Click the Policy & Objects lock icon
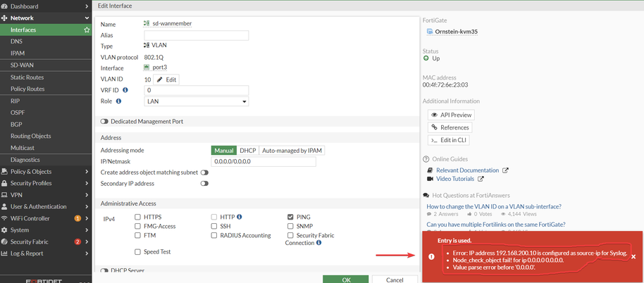The image size is (644, 283). coord(4,172)
